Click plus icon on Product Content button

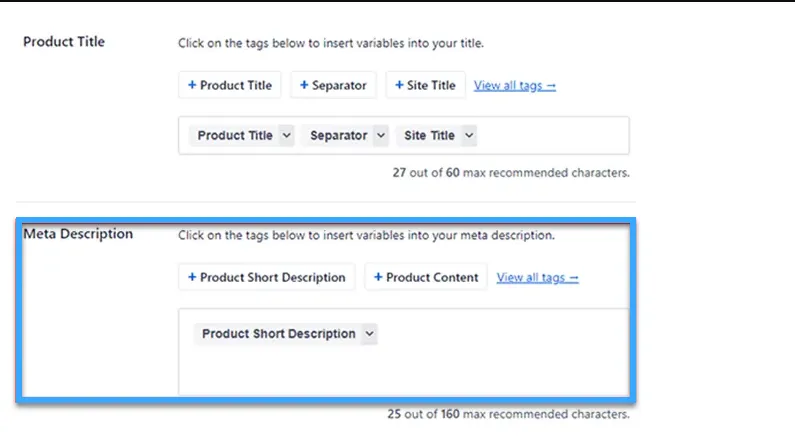[x=378, y=277]
